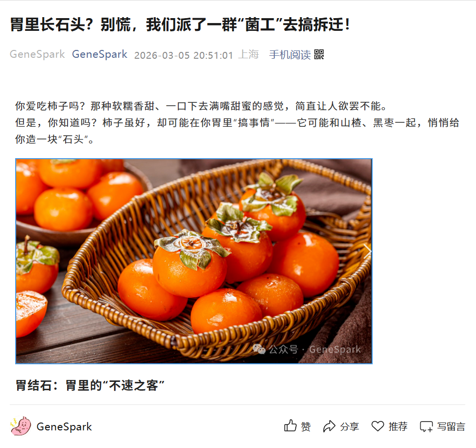The width and height of the screenshot is (476, 448).
Task: Click the 分享 share label
Action: pos(350,427)
